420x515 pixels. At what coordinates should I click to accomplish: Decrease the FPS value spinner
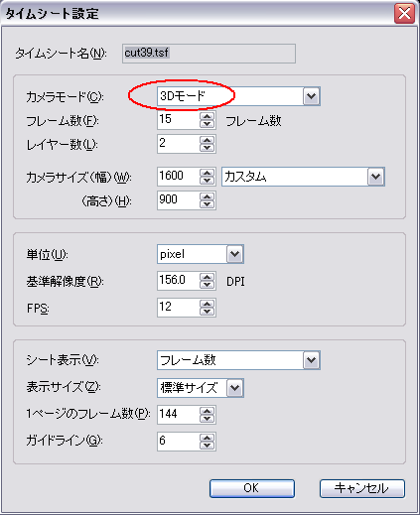(208, 312)
